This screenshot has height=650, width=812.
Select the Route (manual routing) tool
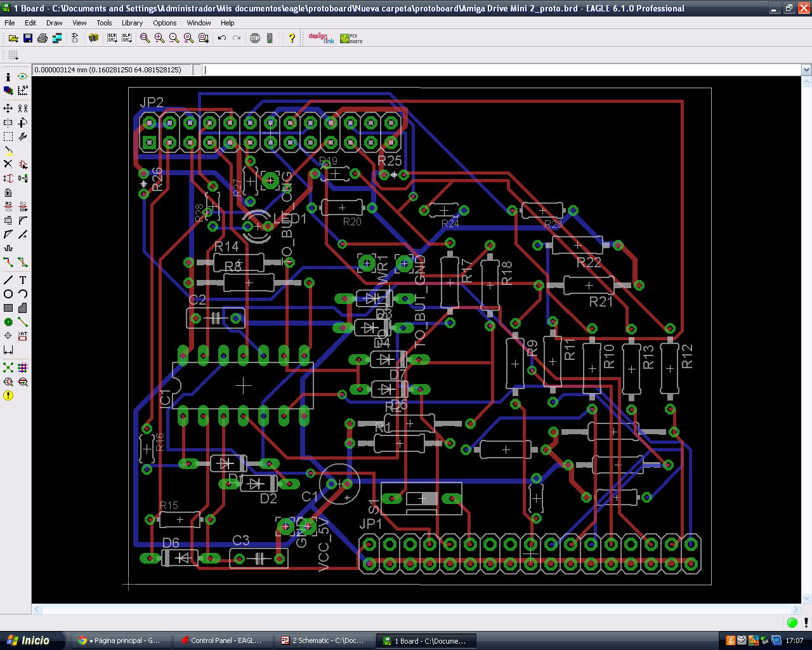[x=8, y=262]
